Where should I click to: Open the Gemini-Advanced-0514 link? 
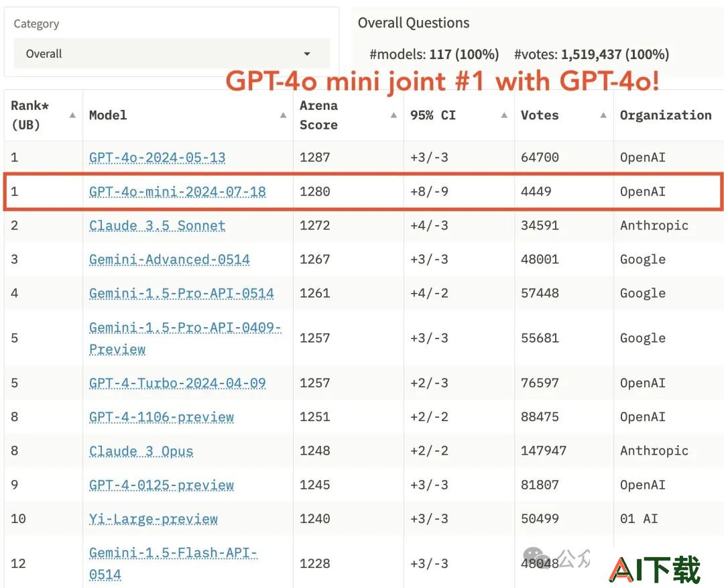point(169,259)
